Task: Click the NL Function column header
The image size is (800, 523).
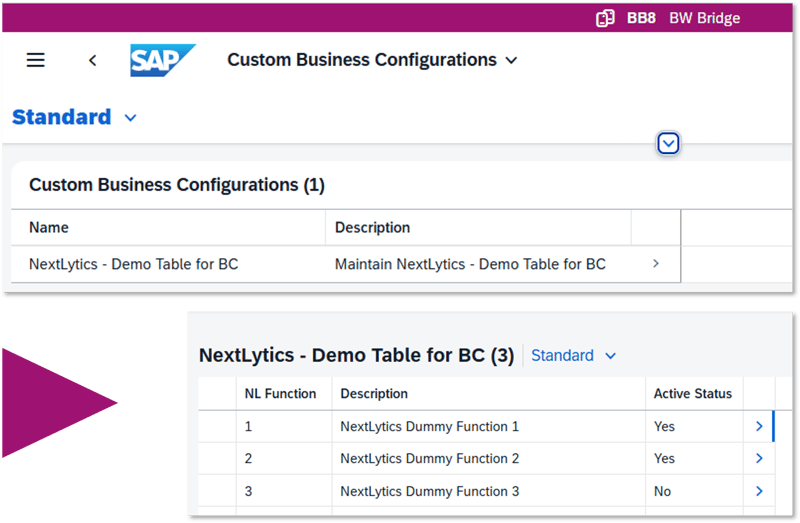Action: point(281,394)
